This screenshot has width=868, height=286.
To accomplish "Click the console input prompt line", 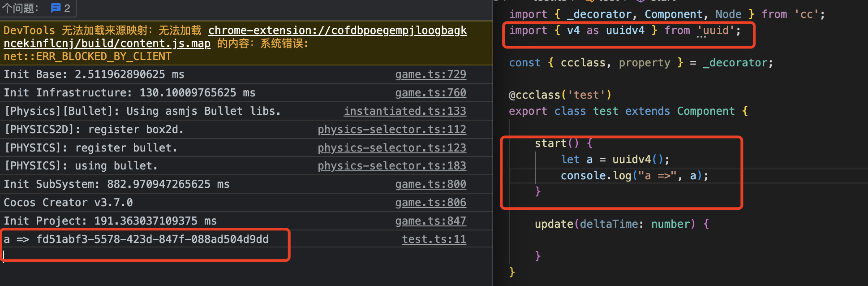I will coord(134,255).
